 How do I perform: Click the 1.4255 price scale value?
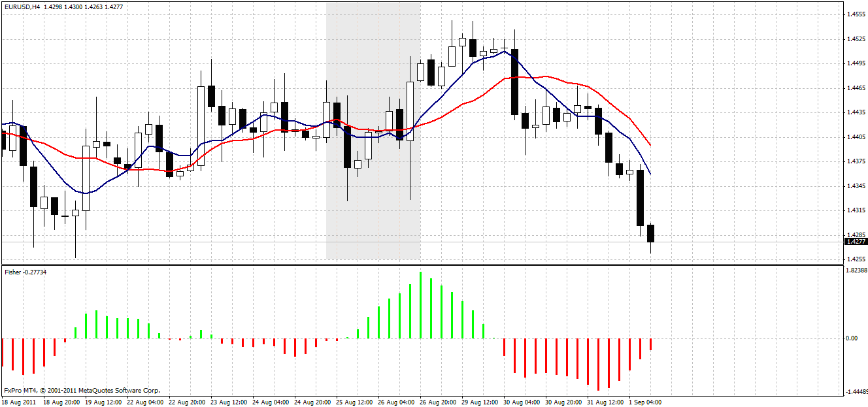click(x=856, y=259)
